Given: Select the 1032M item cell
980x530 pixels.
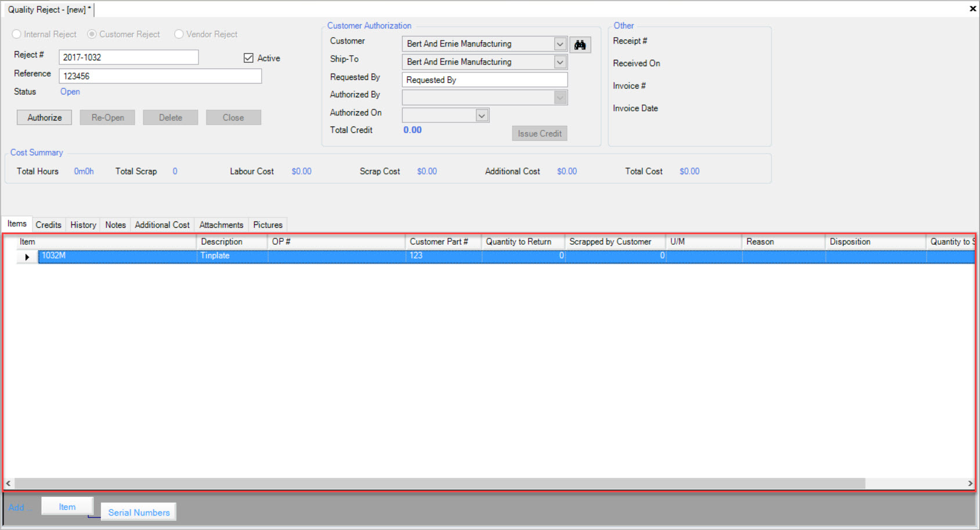Looking at the screenshot, I should [118, 256].
